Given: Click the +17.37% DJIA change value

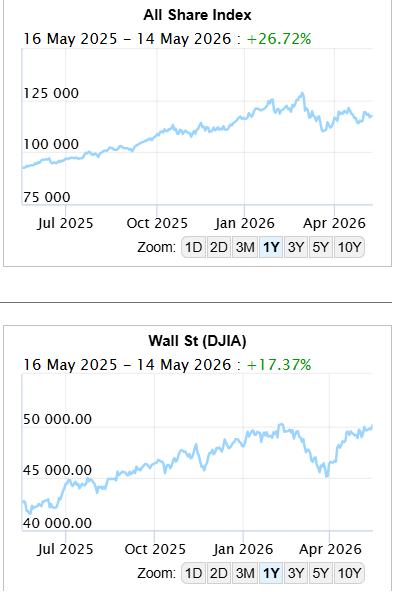Looking at the screenshot, I should tap(279, 365).
